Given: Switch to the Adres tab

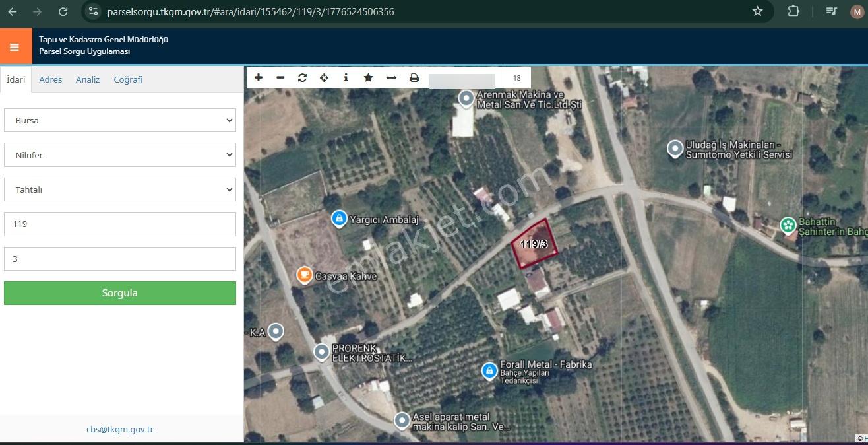Looking at the screenshot, I should (51, 79).
